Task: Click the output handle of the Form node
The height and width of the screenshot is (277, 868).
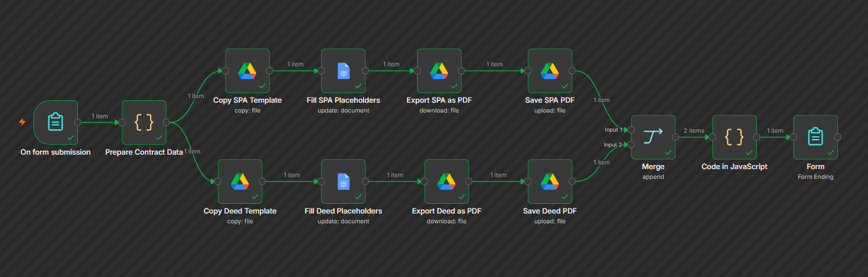Action: pyautogui.click(x=837, y=137)
